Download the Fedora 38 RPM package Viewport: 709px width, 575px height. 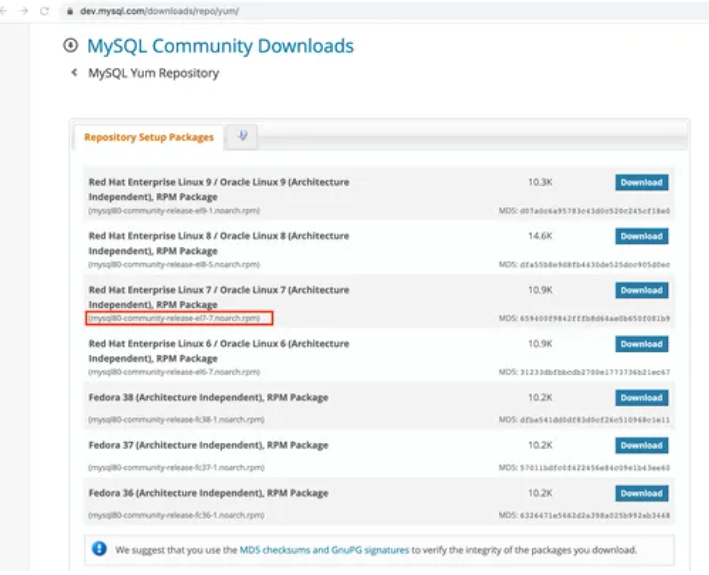(641, 398)
